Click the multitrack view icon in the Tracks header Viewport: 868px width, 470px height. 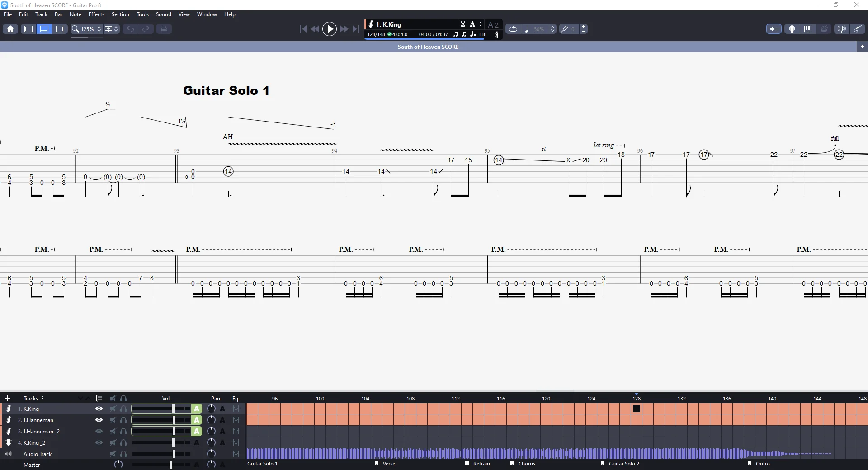pos(99,398)
